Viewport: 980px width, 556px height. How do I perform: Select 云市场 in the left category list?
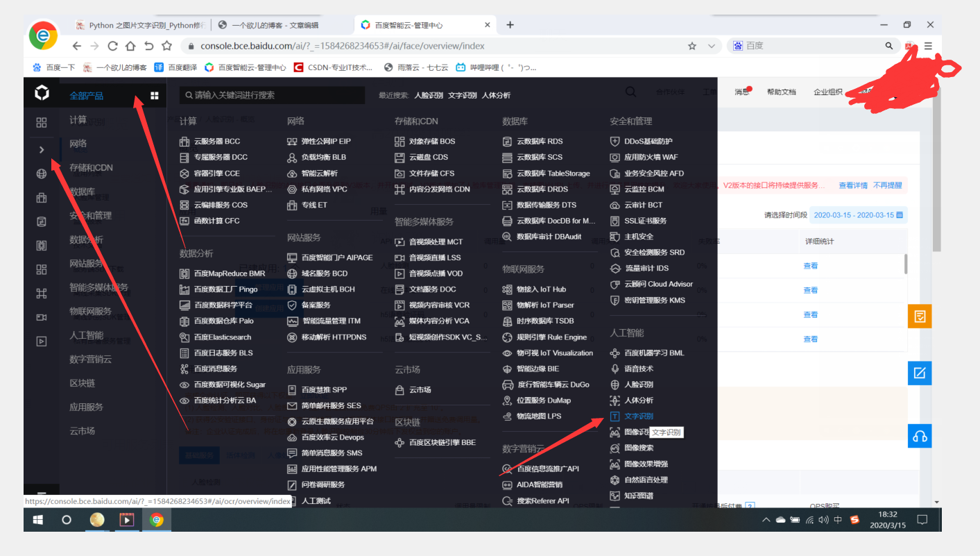point(82,431)
